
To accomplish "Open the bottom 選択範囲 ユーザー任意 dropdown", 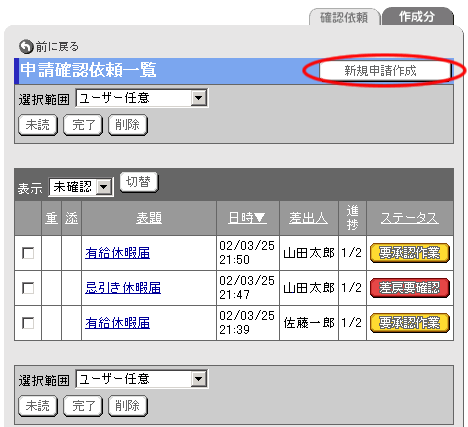I will point(142,379).
